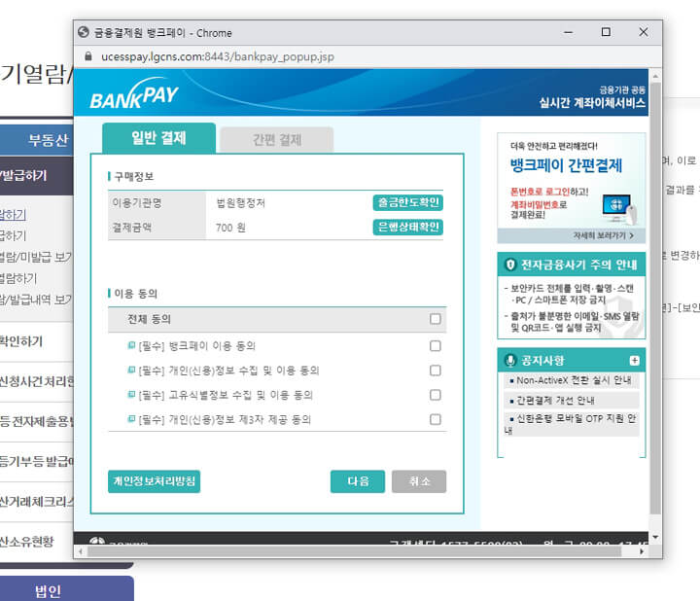
Task: Click the scroll left arrow at bottom
Action: pos(81,551)
